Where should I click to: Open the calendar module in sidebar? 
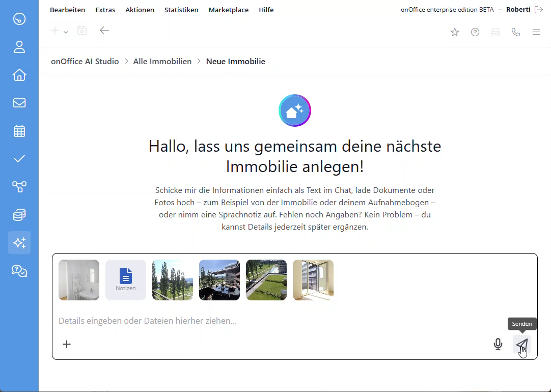[x=19, y=131]
